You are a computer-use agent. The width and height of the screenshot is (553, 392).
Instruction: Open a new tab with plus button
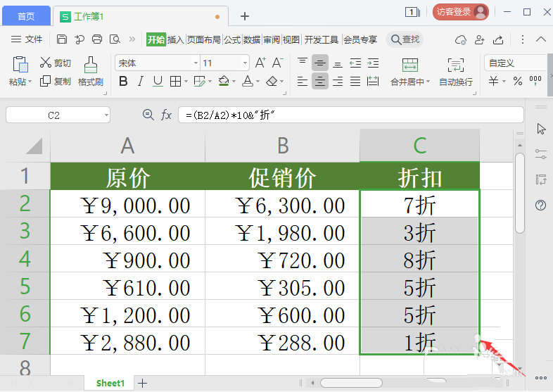(245, 16)
